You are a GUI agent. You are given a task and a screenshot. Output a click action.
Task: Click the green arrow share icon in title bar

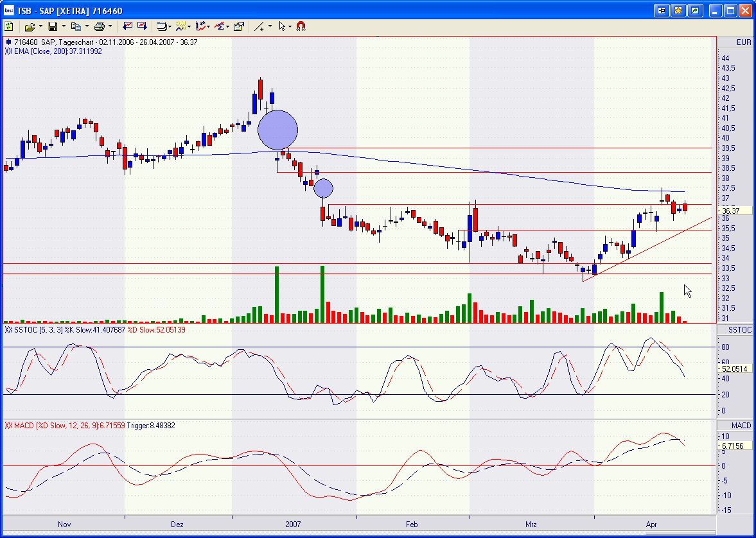695,11
